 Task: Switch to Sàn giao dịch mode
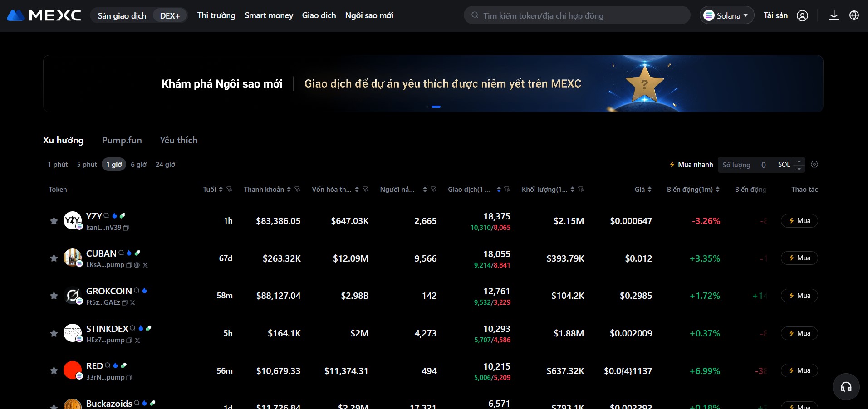122,16
